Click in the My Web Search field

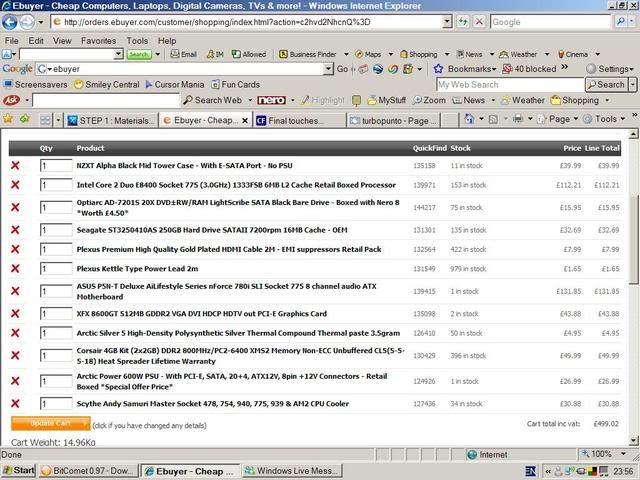tap(510, 84)
